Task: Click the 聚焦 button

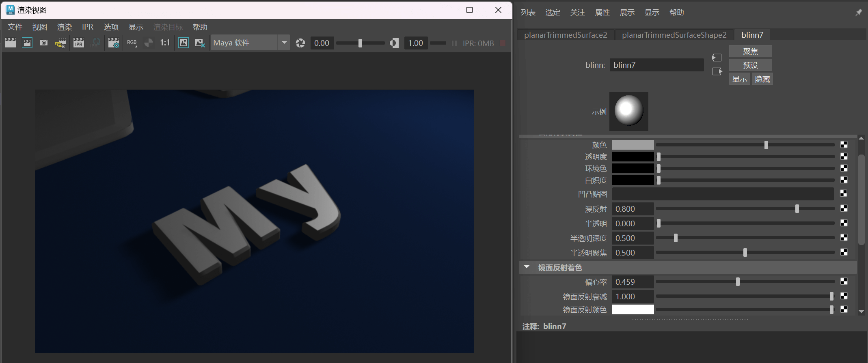Action: (x=751, y=52)
